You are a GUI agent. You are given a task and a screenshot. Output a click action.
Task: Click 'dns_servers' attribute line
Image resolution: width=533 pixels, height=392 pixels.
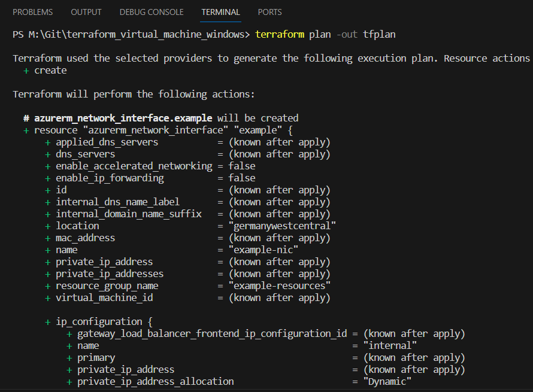pyautogui.click(x=85, y=154)
